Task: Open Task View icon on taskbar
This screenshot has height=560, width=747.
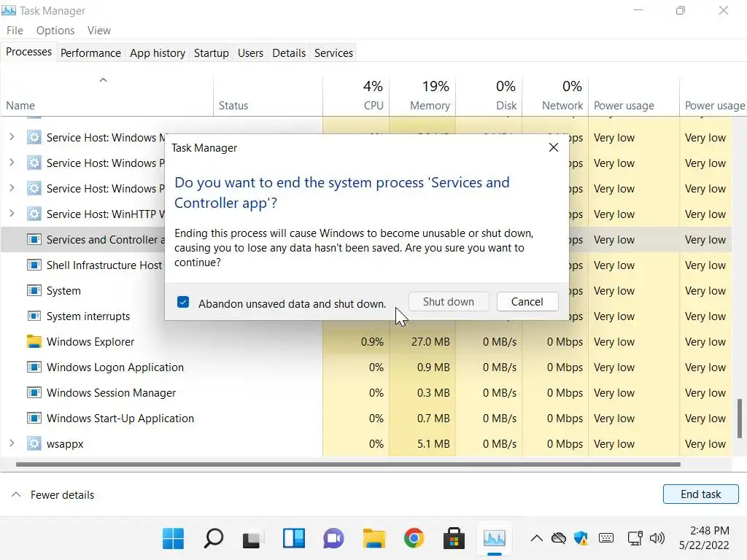Action: [x=253, y=539]
